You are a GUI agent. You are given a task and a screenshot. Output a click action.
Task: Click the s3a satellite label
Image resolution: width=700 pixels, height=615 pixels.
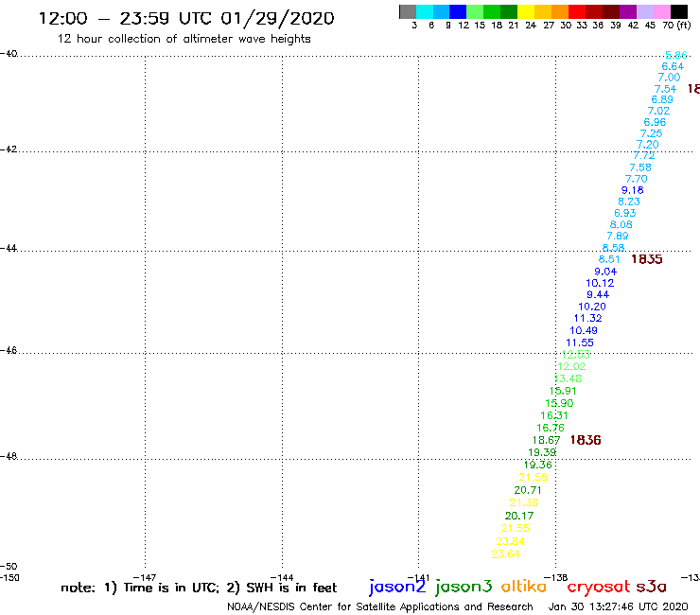click(x=651, y=588)
